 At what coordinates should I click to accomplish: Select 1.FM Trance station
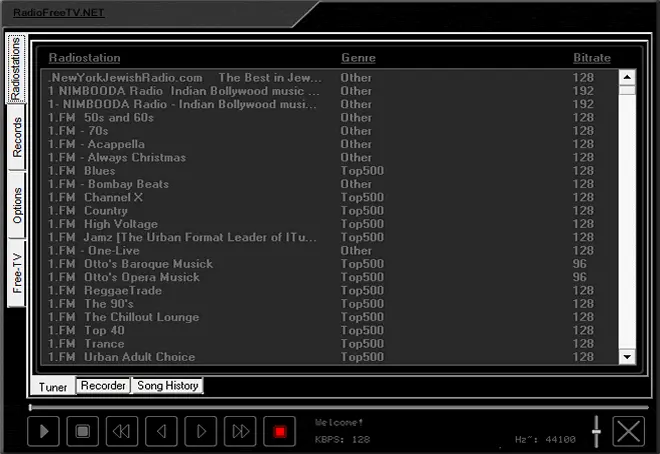(x=330, y=344)
